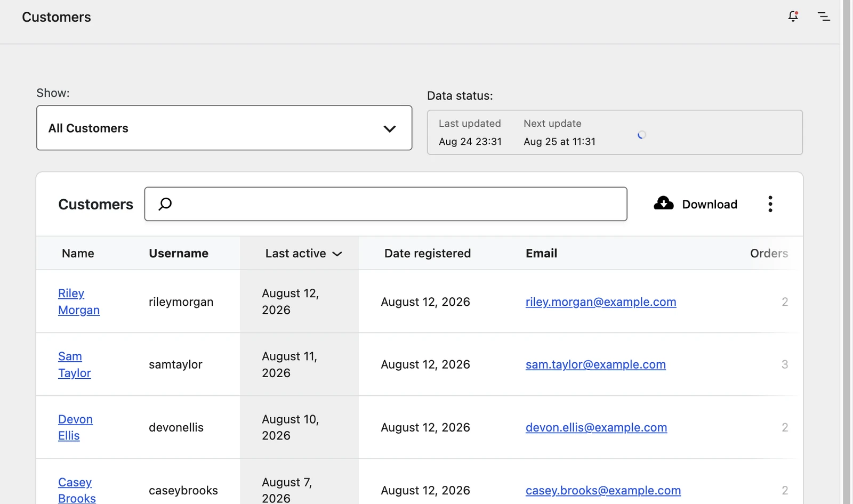Click the Download button label
The image size is (853, 504).
[710, 205]
